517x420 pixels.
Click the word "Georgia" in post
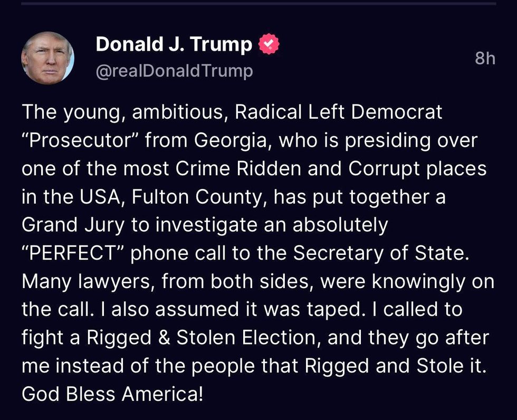pyautogui.click(x=230, y=141)
